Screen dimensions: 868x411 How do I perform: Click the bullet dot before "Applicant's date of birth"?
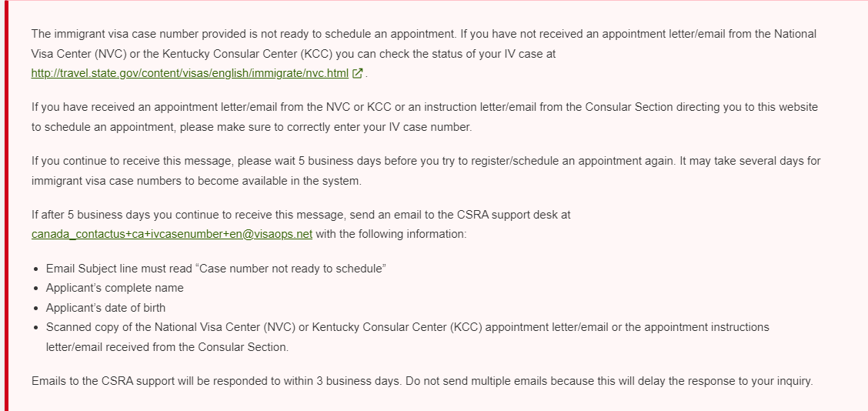[x=36, y=308]
